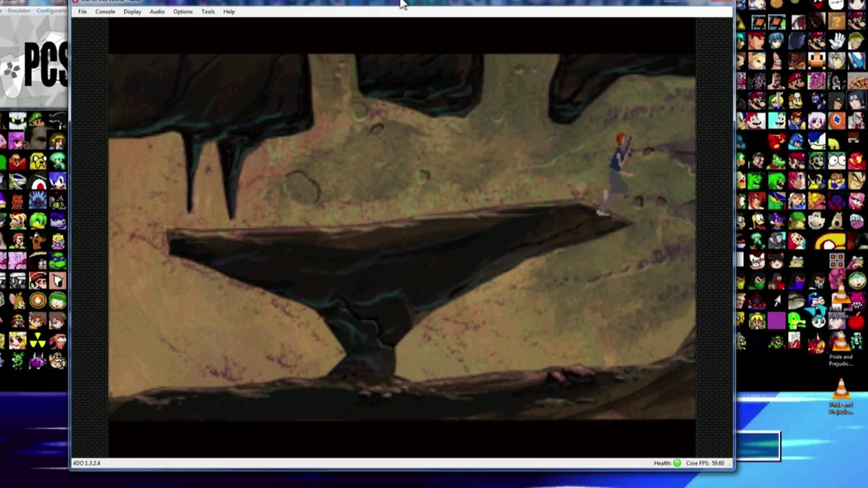Screen dimensions: 868x488
Task: Select the Princess Peach icon on left desktop
Action: [58, 241]
